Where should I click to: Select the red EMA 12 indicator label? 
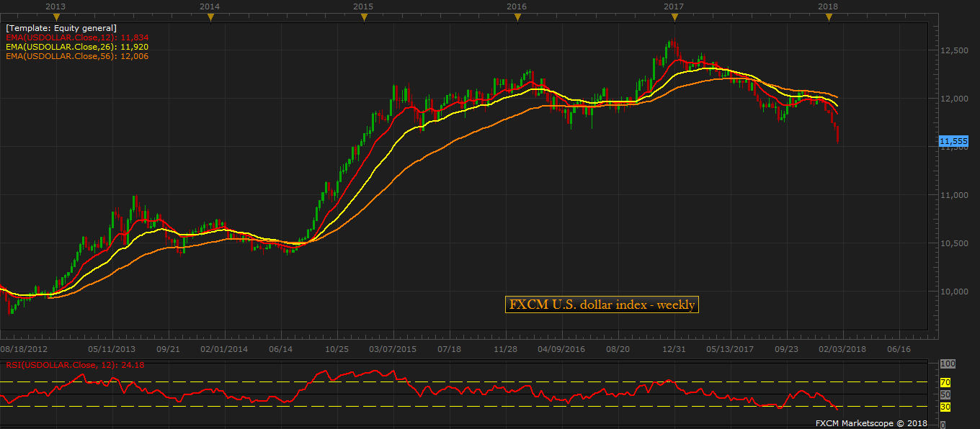(77, 37)
